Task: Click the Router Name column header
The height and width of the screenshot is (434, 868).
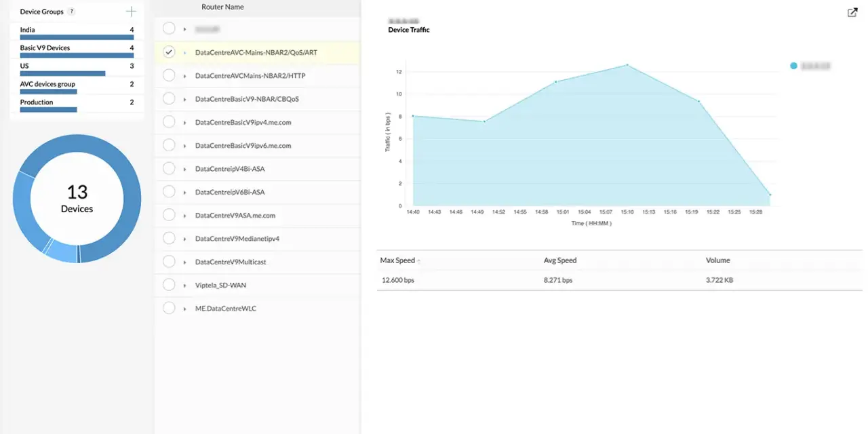Action: (x=222, y=7)
